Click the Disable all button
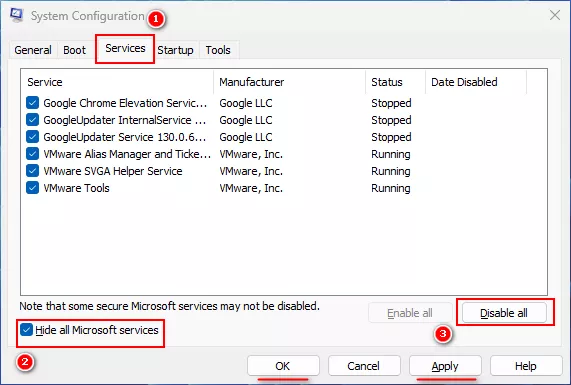This screenshot has width=571, height=385. point(504,313)
